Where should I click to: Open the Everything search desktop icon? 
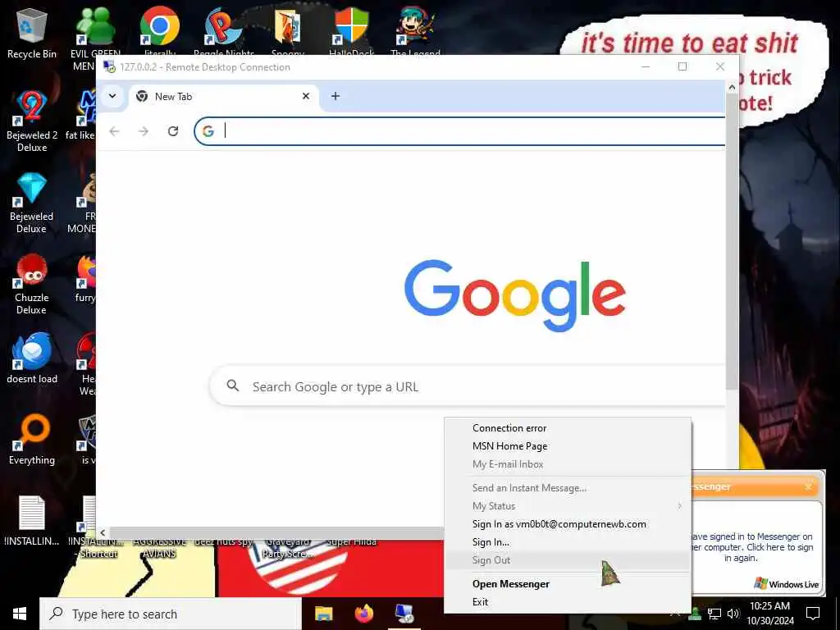32,440
